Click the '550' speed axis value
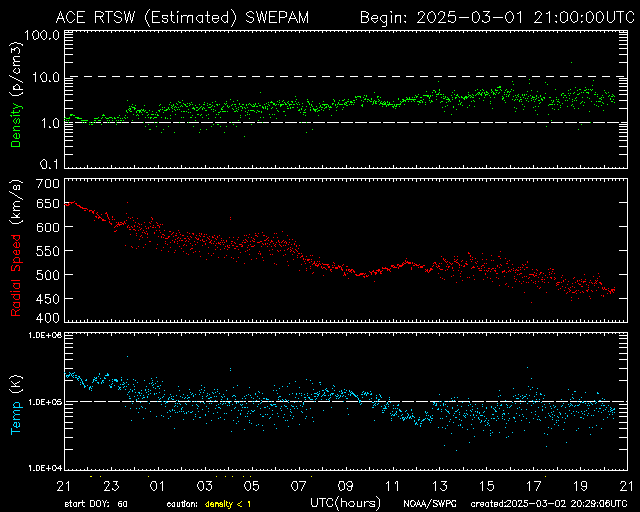640x512 pixels. pos(48,251)
